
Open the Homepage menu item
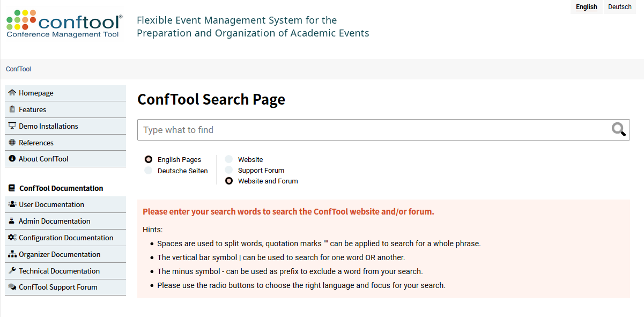pos(65,93)
